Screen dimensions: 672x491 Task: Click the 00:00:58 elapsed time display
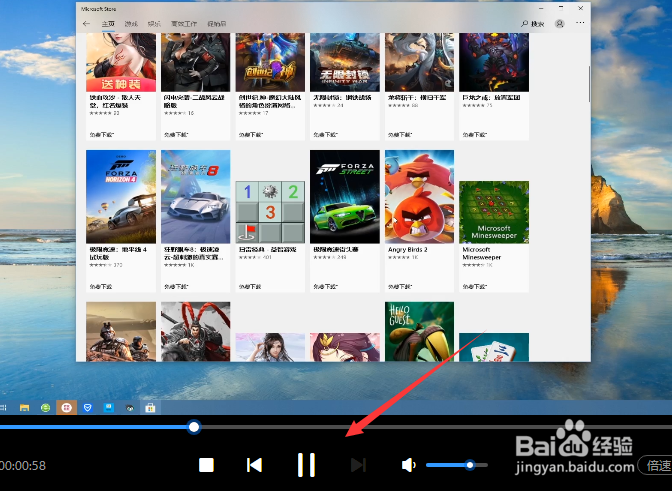(x=23, y=465)
